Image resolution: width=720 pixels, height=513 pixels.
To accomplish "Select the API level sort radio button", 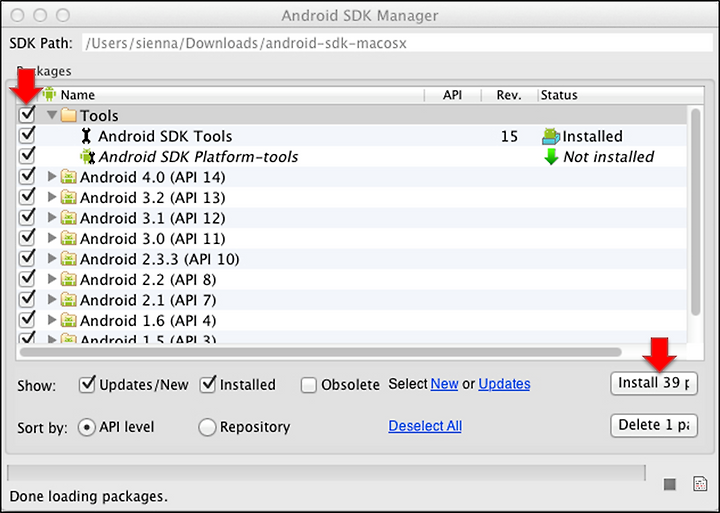I will pyautogui.click(x=86, y=427).
